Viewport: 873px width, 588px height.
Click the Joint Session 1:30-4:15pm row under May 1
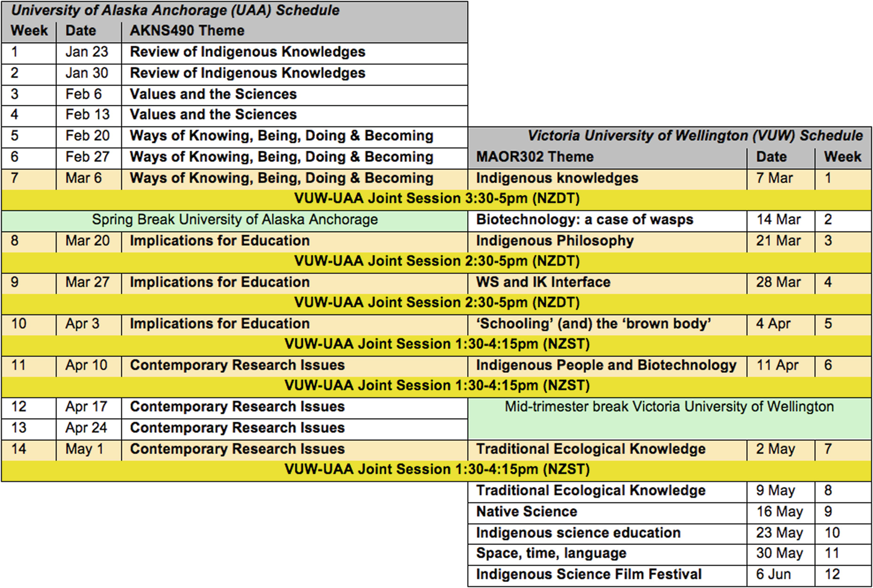pyautogui.click(x=436, y=470)
